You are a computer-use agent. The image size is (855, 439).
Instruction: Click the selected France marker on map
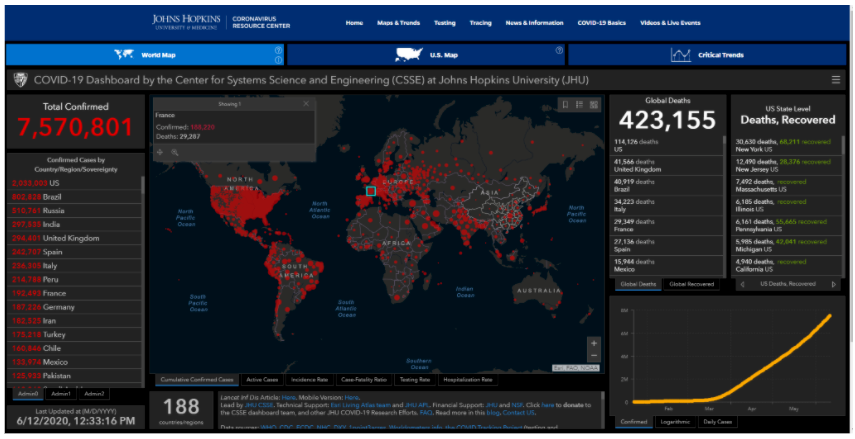[371, 191]
